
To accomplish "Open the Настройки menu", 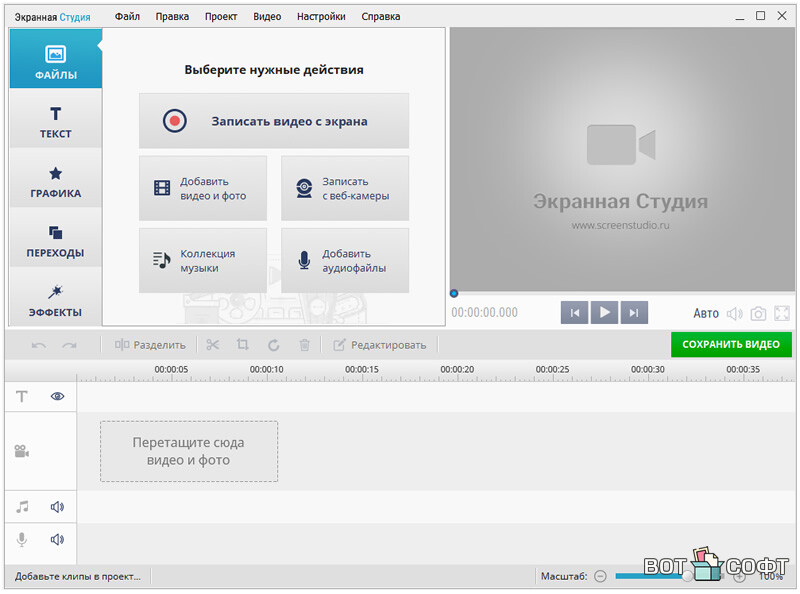I will click(x=321, y=16).
